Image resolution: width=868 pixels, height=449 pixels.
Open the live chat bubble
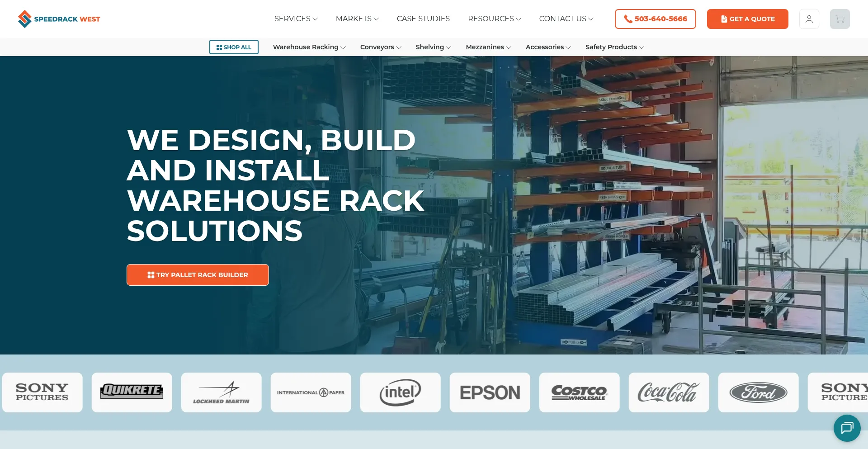(847, 428)
